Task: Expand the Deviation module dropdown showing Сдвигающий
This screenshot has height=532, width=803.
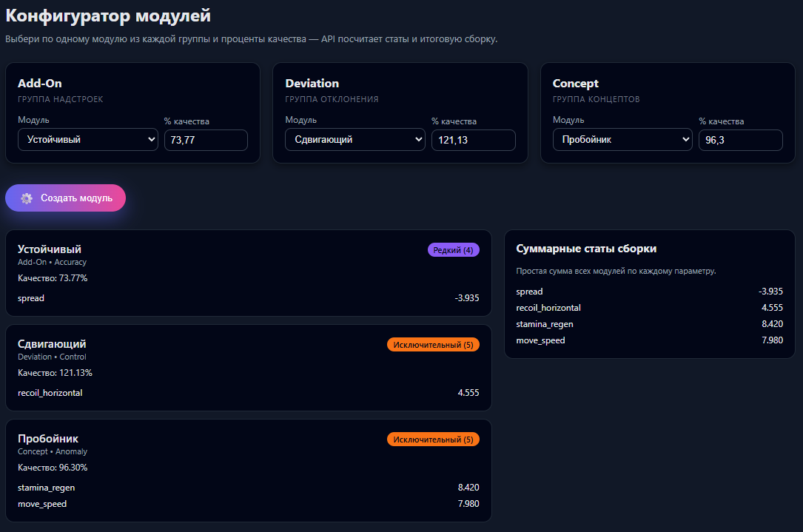Action: (355, 140)
